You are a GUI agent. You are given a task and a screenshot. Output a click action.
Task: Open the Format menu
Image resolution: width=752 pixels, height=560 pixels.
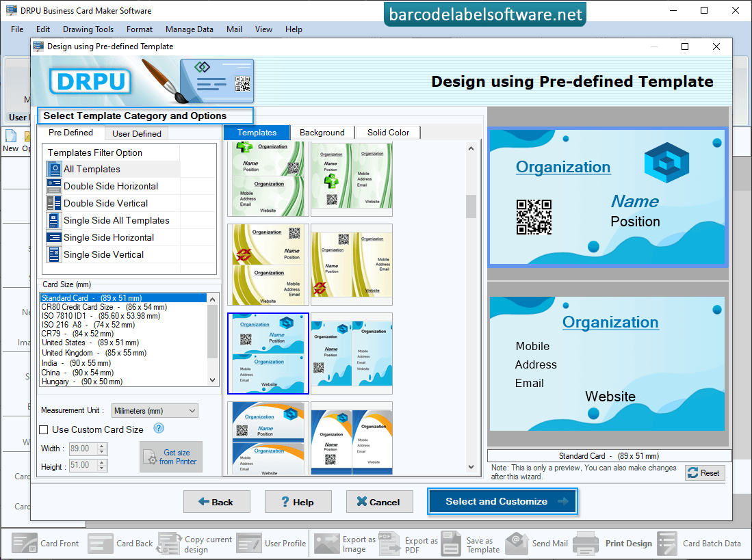pos(140,29)
